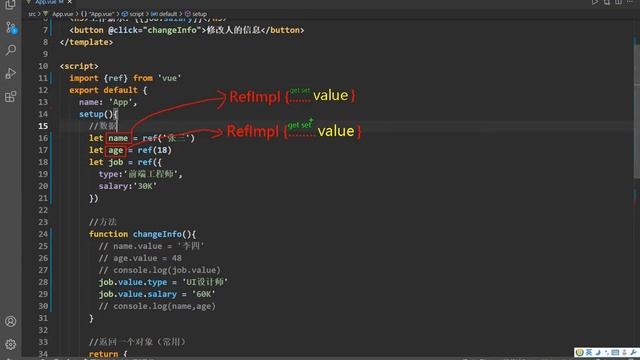Click the Run code play icon
The height and width of the screenshot is (360, 640).
(595, 2)
